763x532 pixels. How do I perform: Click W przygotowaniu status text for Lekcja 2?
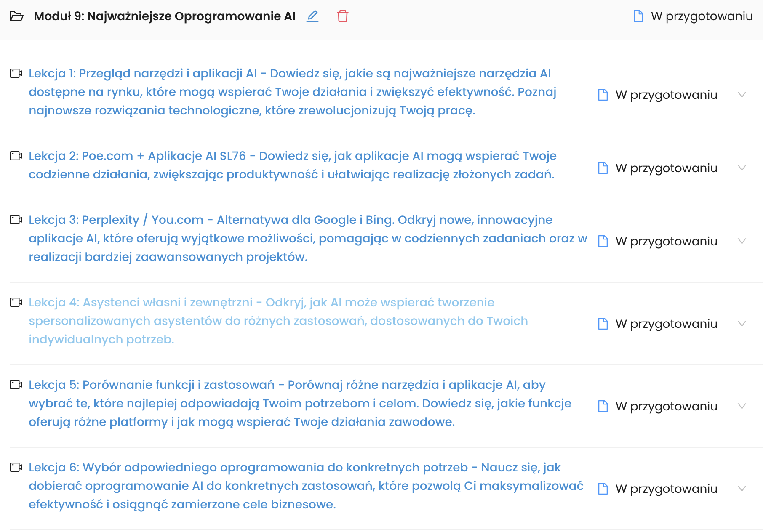tap(667, 168)
